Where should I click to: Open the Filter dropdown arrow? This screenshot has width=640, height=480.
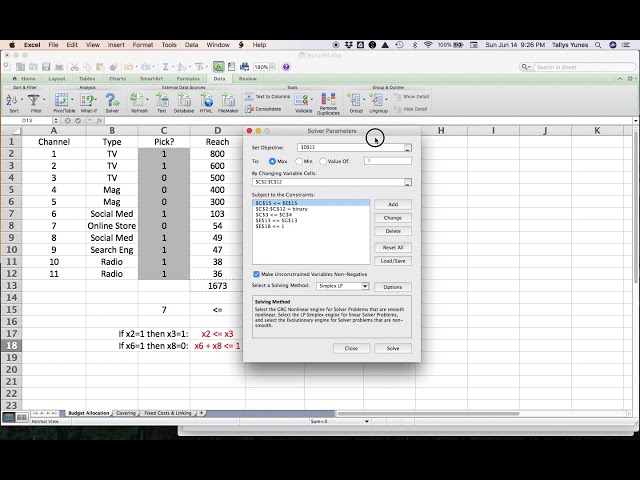point(44,100)
